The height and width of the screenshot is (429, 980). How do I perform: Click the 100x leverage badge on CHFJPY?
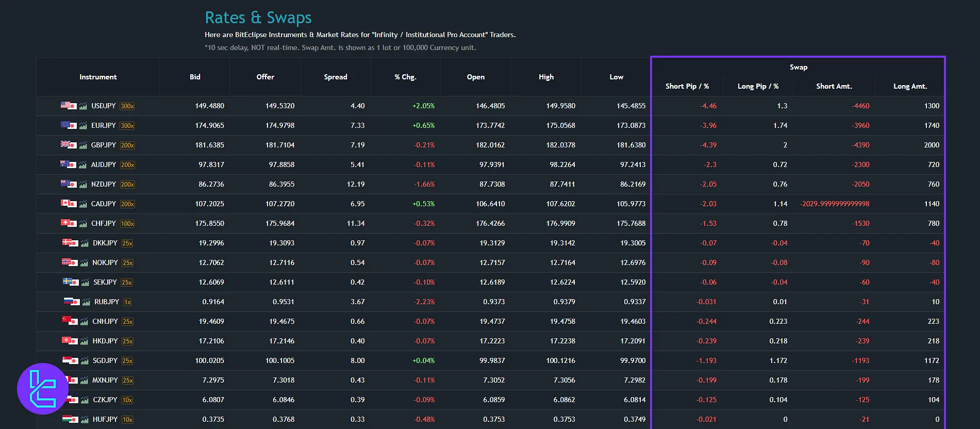tap(127, 224)
